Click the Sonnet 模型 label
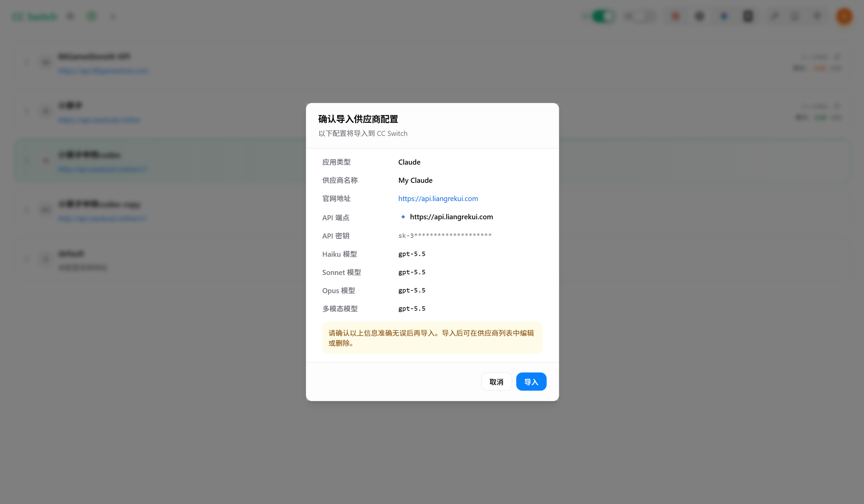Screen dimensions: 864x504 click(341, 272)
